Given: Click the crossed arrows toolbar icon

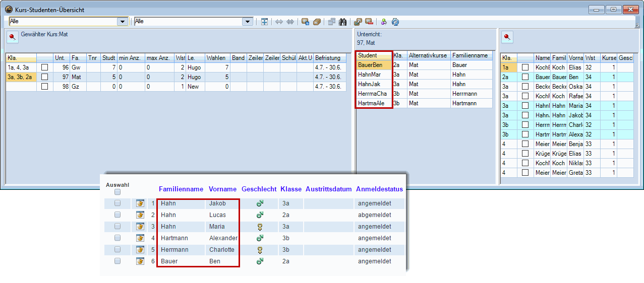Looking at the screenshot, I should coord(290,22).
